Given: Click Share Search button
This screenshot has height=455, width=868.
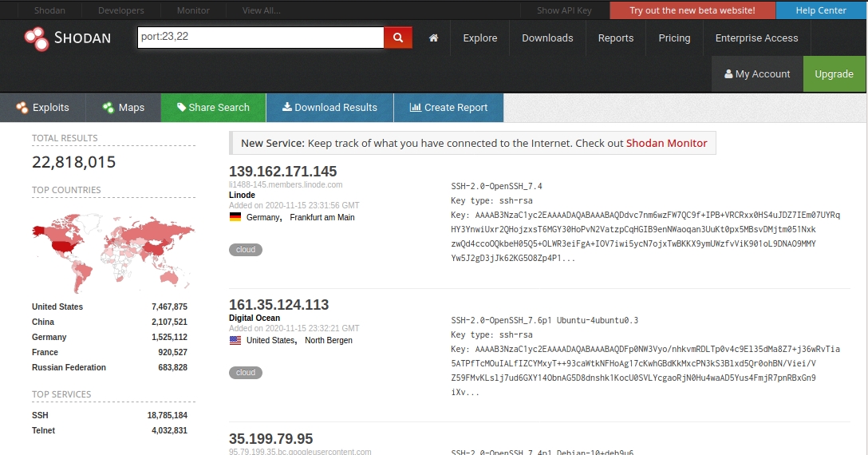Looking at the screenshot, I should coord(213,108).
